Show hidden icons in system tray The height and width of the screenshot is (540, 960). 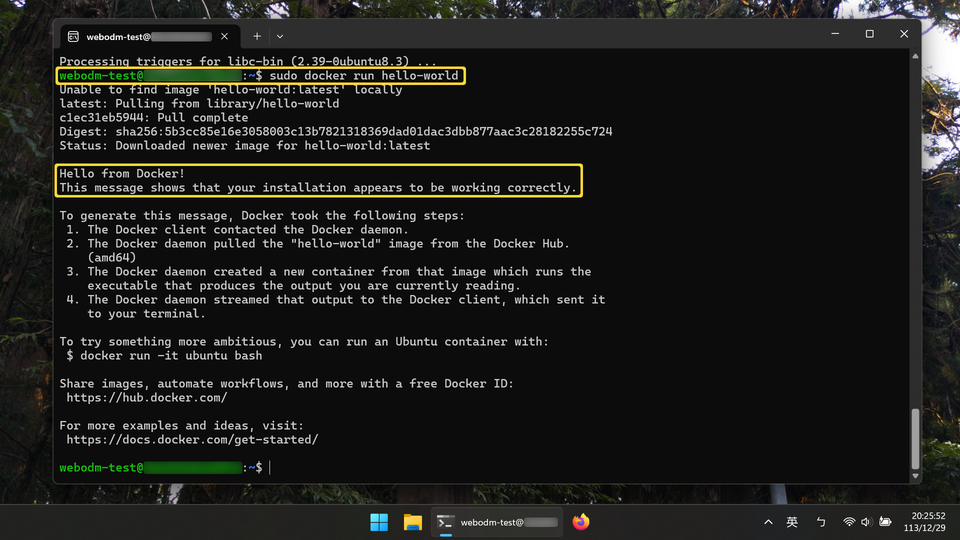(768, 522)
